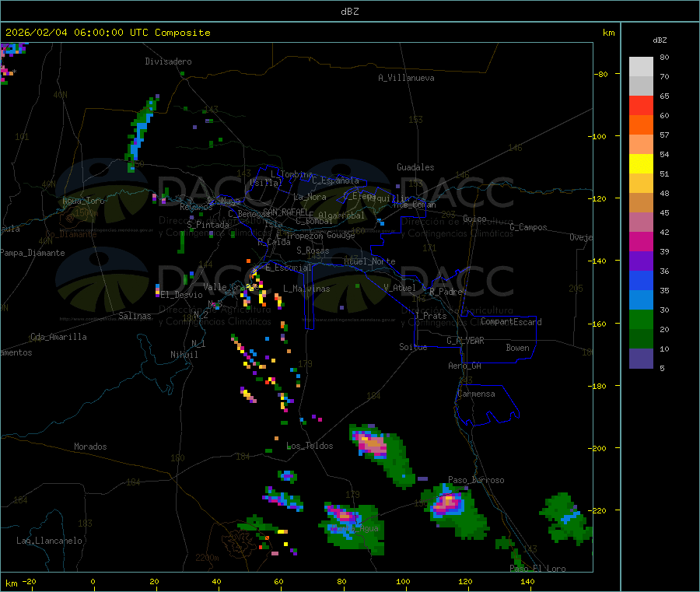The image size is (700, 592).
Task: Click the Divisadero place label
Action: (168, 61)
